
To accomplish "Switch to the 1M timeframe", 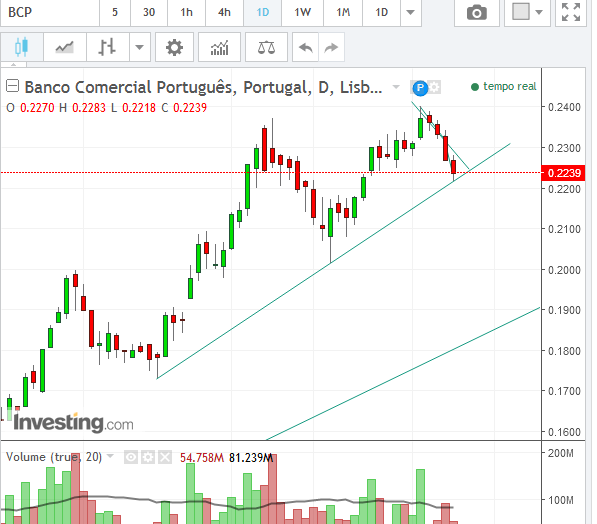I will click(343, 13).
